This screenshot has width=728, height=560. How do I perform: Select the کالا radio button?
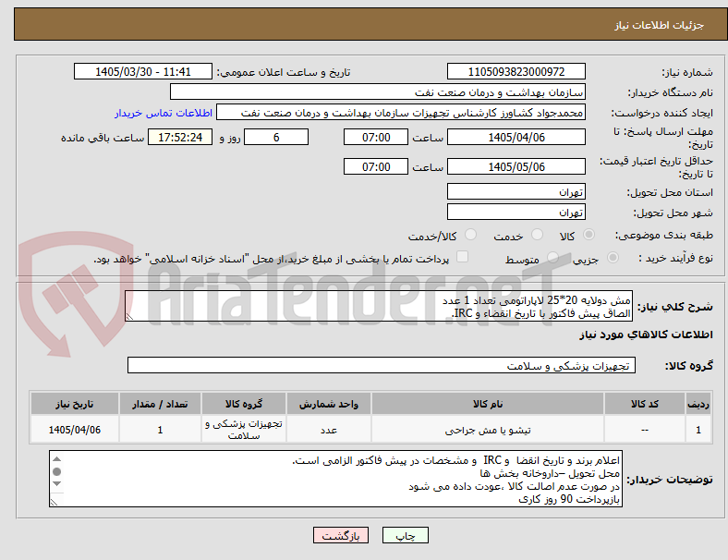pyautogui.click(x=588, y=235)
